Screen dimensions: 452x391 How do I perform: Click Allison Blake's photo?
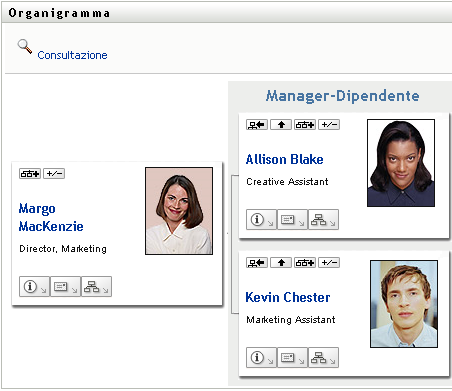click(x=401, y=163)
